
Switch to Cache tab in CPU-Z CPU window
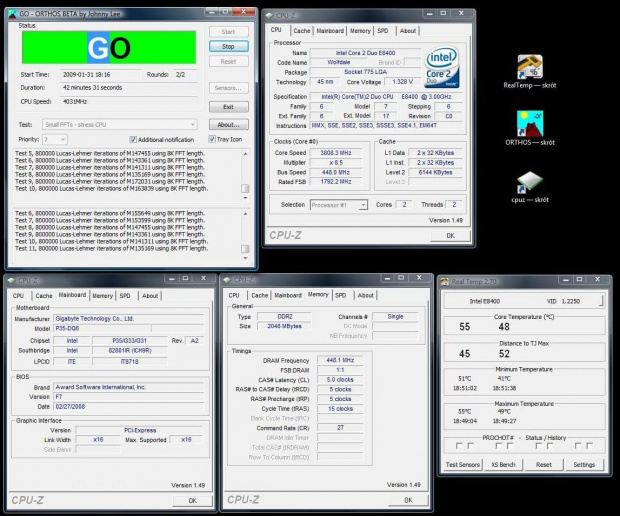[x=302, y=31]
